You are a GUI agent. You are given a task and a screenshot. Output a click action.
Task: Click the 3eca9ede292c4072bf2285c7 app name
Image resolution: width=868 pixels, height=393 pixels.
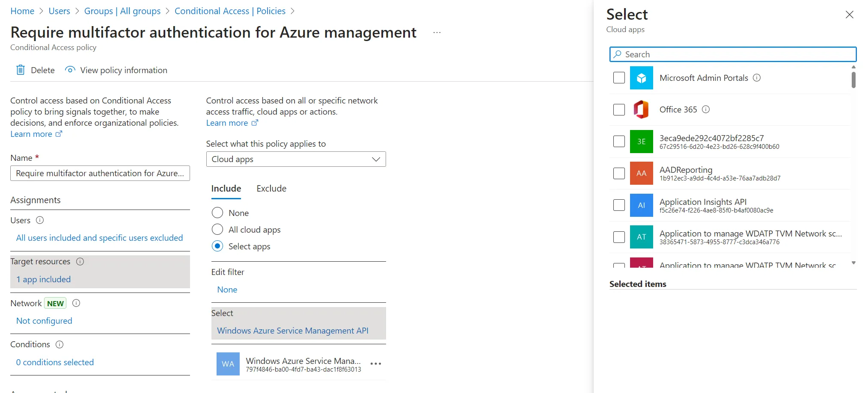click(x=712, y=138)
